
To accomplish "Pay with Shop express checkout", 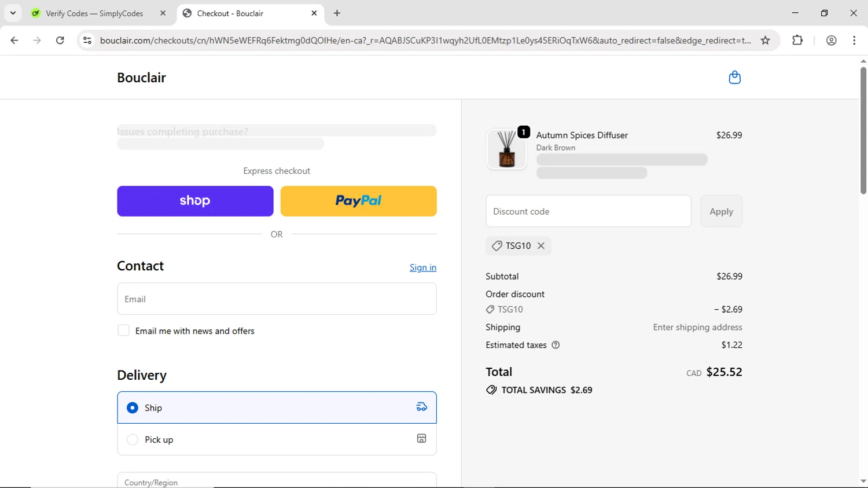I will pyautogui.click(x=195, y=201).
